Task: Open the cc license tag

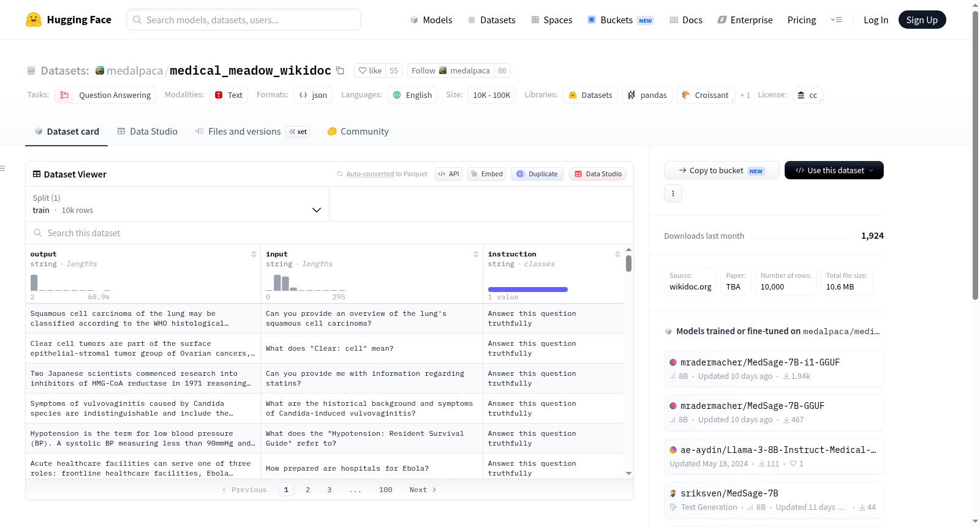Action: pyautogui.click(x=807, y=95)
